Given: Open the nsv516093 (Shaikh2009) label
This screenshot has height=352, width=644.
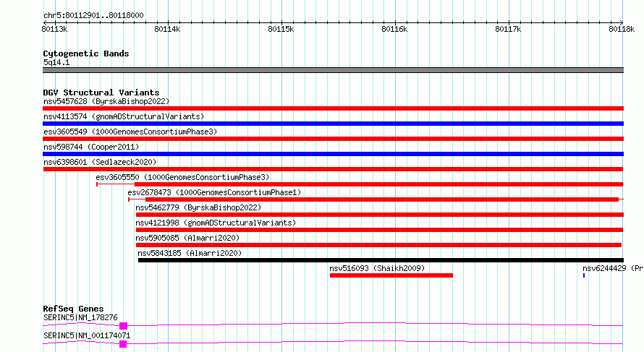Looking at the screenshot, I should (x=377, y=268).
